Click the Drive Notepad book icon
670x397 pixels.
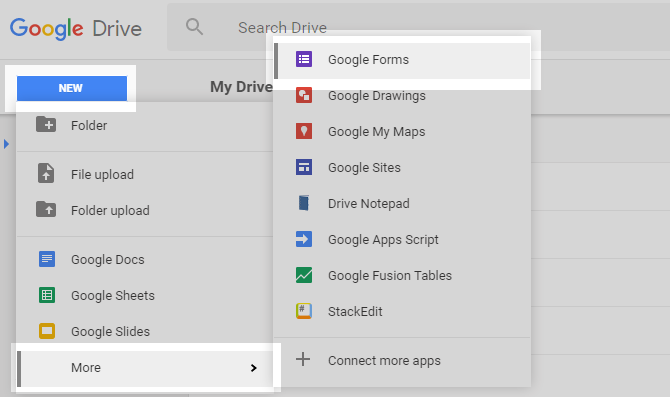coord(304,203)
